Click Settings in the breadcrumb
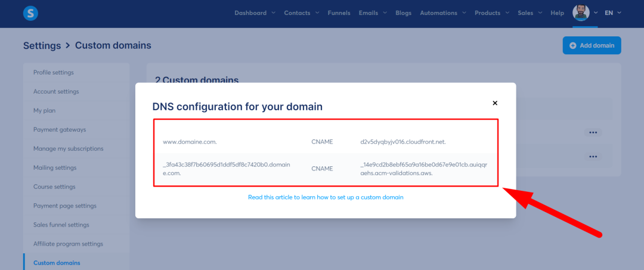 coord(42,45)
